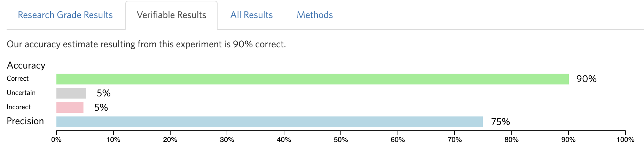Click the accuracy estimate summary sentence
Viewport: 644px width, 158px height.
[x=146, y=45]
